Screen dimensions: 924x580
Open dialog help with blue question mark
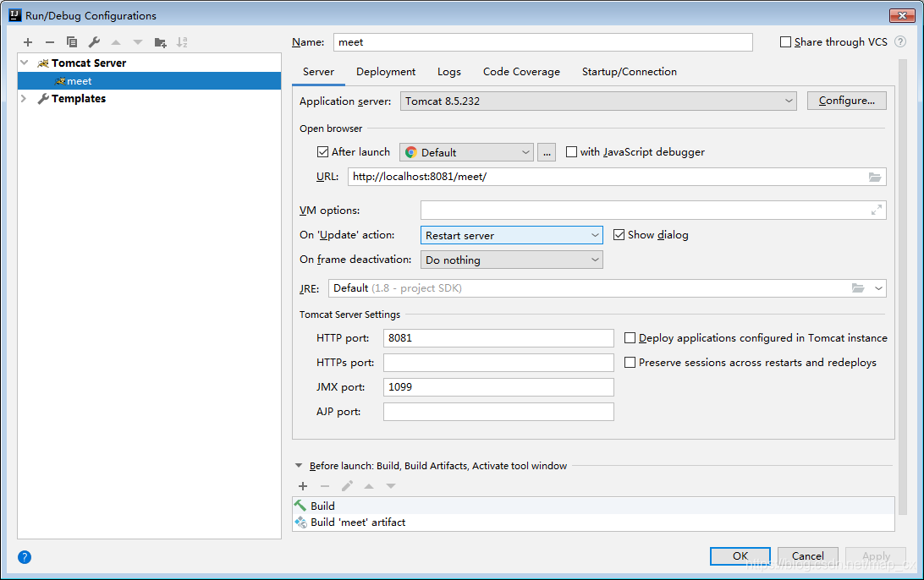click(x=25, y=557)
